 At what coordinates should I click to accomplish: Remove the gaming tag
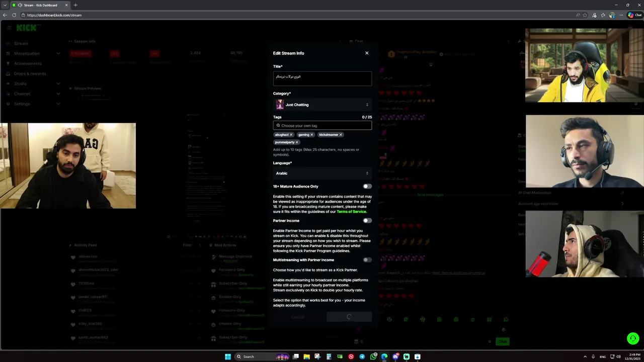(311, 135)
